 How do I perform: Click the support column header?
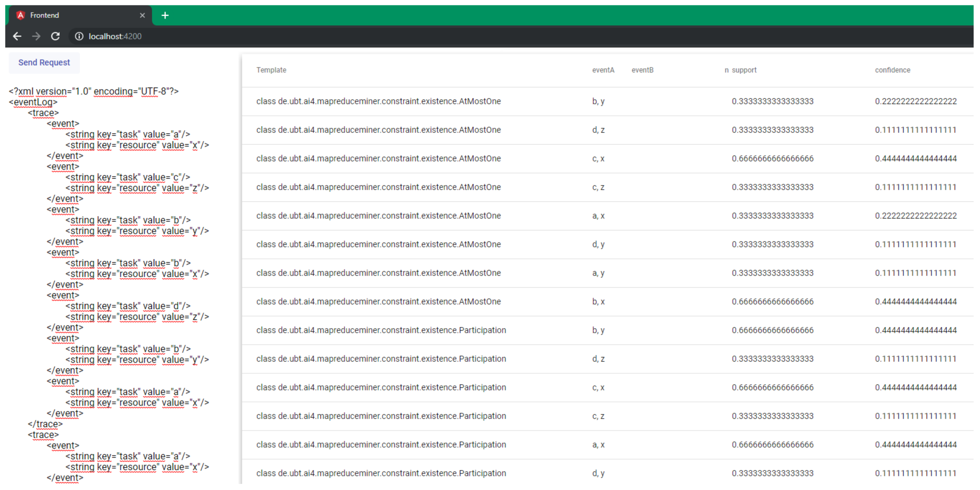click(x=744, y=70)
